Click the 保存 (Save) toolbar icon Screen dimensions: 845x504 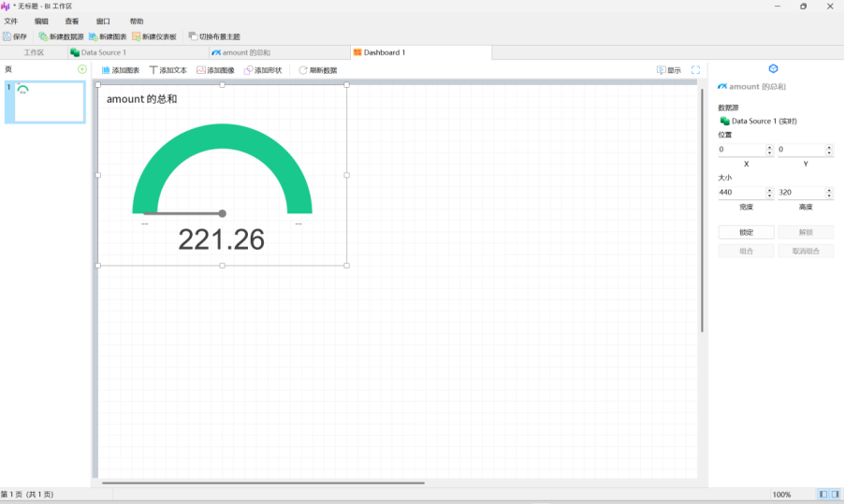(7, 36)
